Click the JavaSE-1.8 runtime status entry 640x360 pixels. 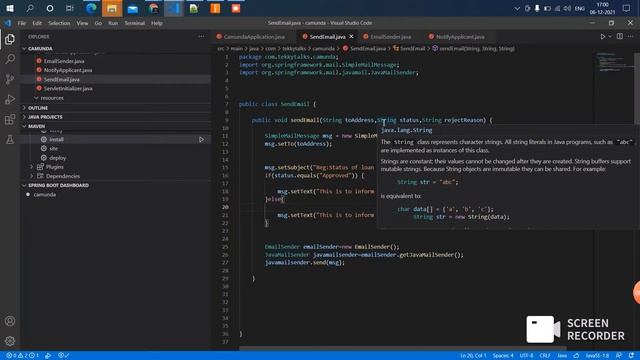[x=597, y=356]
